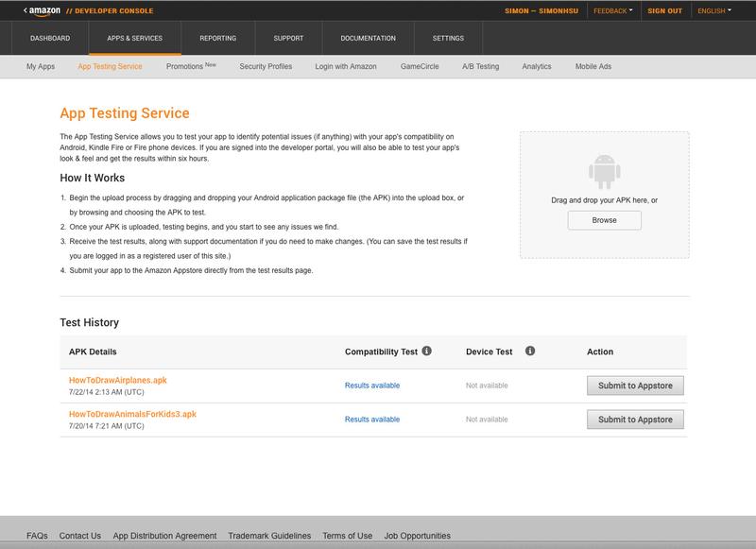Open the English language dropdown
The height and width of the screenshot is (549, 756).
click(714, 10)
